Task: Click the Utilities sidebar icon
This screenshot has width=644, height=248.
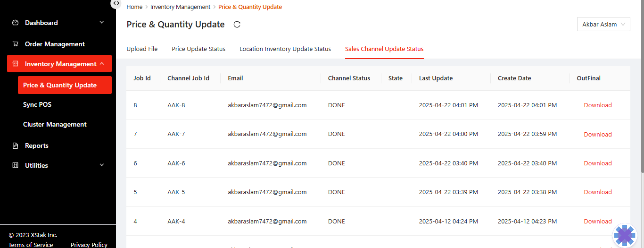Action: pyautogui.click(x=16, y=165)
